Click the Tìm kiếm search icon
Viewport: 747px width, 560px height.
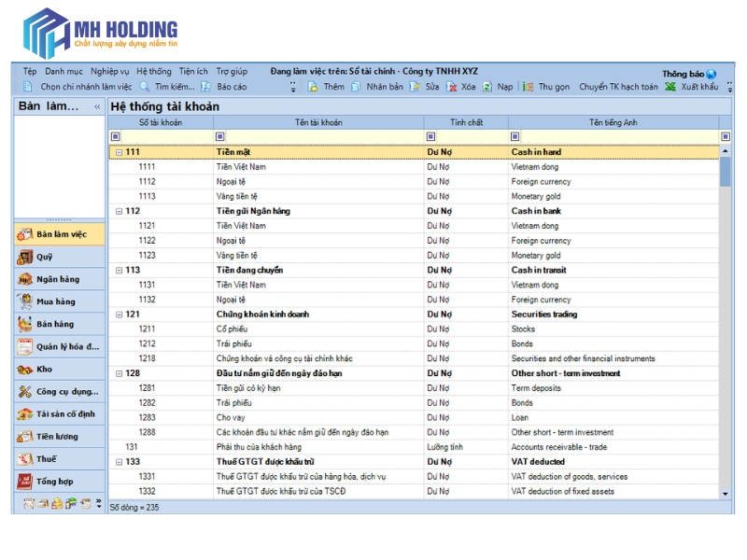(145, 87)
